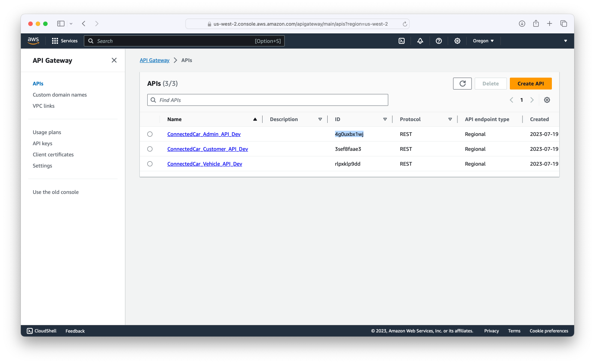
Task: Sort by the Protocol column arrow
Action: tap(450, 119)
